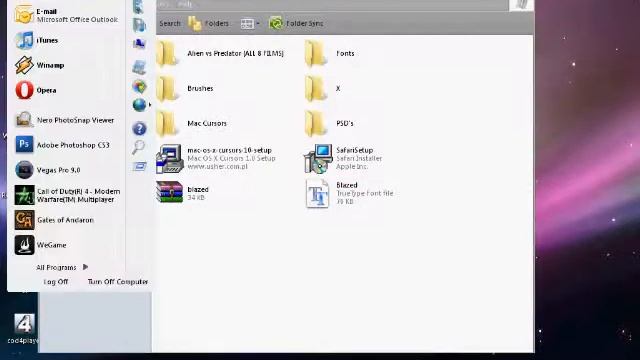Screen dimensions: 640x360
Task: Open Gates of Andaron from Start menu
Action: pos(54,220)
